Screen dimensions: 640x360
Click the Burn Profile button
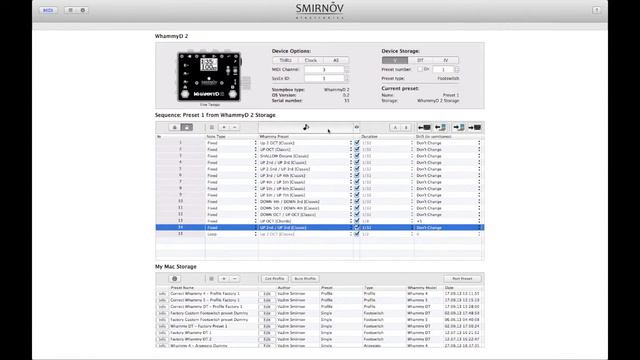pos(305,279)
